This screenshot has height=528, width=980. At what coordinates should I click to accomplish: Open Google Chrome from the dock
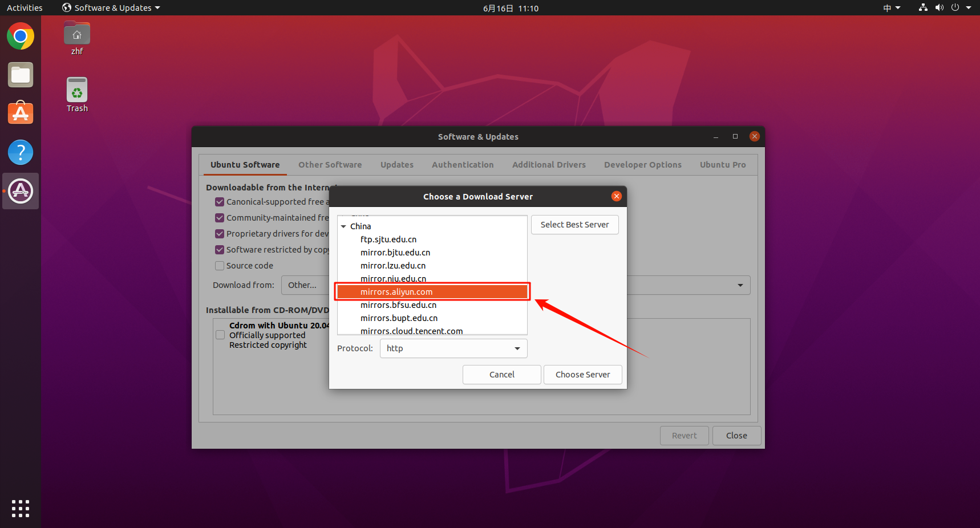tap(20, 36)
